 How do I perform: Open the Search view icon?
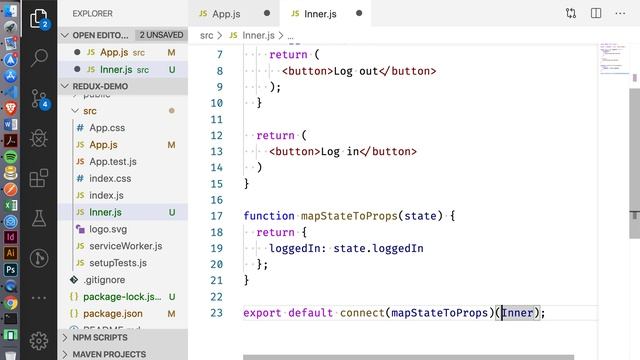pyautogui.click(x=39, y=58)
